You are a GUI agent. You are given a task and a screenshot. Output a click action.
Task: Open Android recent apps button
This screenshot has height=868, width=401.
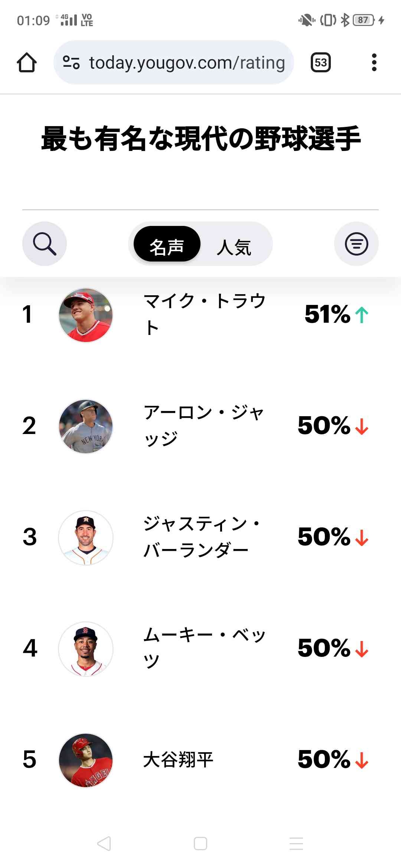point(296,844)
